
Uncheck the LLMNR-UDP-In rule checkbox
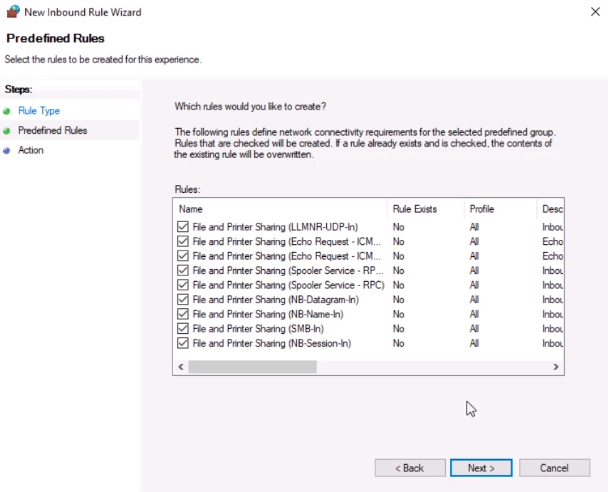[x=183, y=227]
